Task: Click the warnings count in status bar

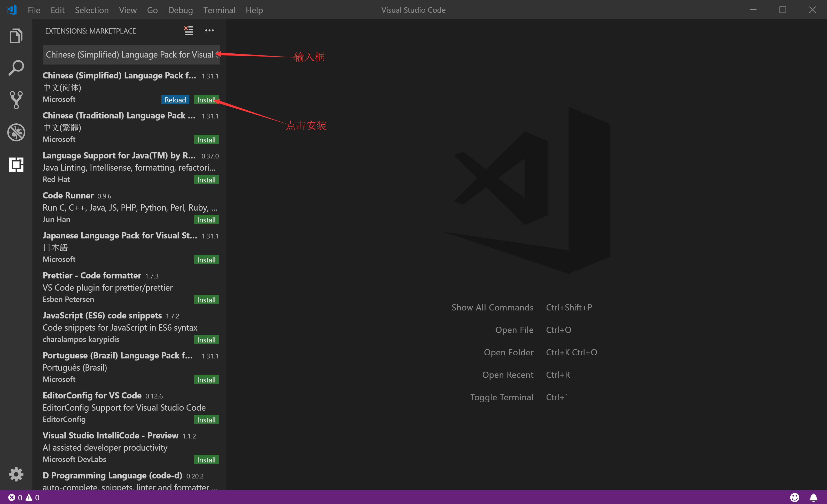Action: tap(33, 497)
